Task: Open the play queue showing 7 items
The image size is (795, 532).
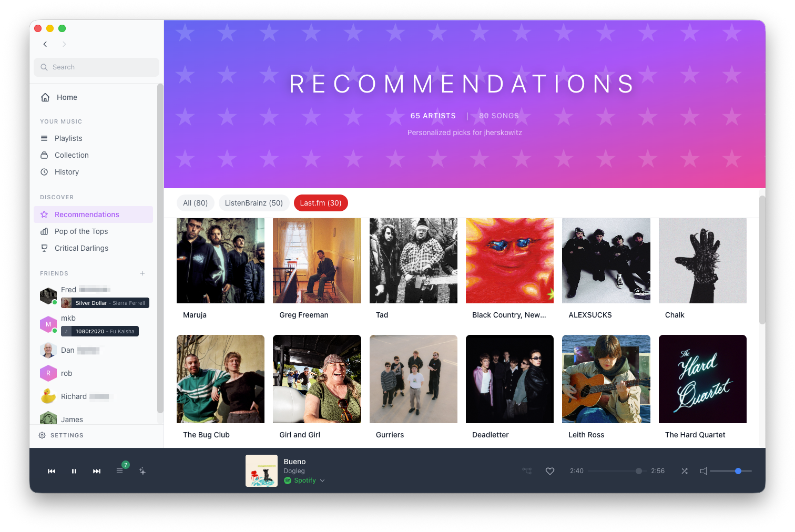Action: 120,471
